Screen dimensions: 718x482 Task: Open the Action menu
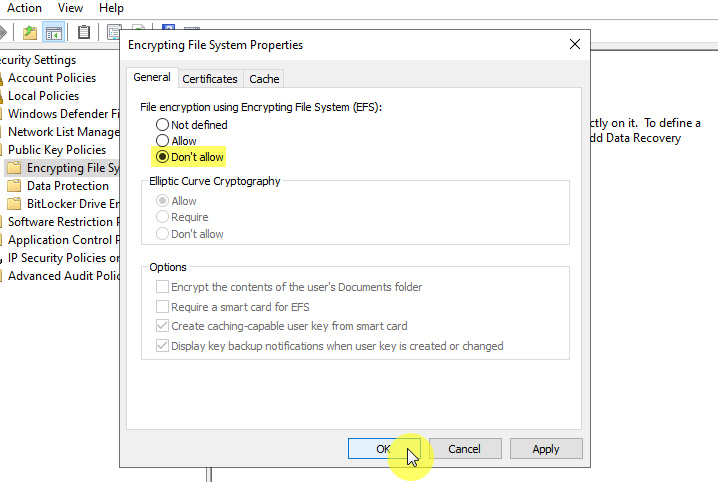[24, 8]
